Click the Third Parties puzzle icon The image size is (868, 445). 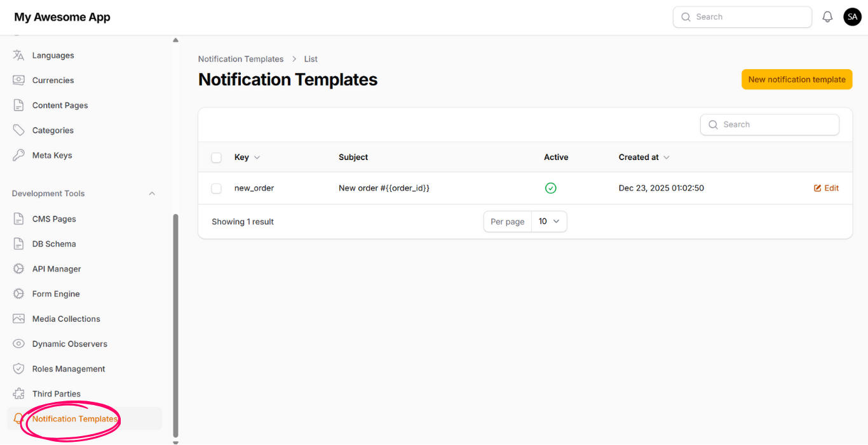coord(18,394)
